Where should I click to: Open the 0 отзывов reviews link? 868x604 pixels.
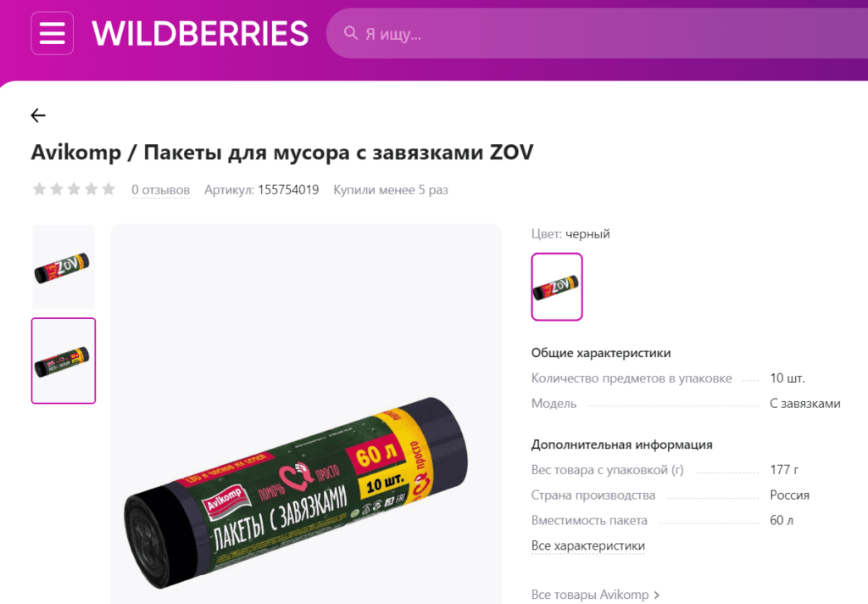click(x=160, y=190)
